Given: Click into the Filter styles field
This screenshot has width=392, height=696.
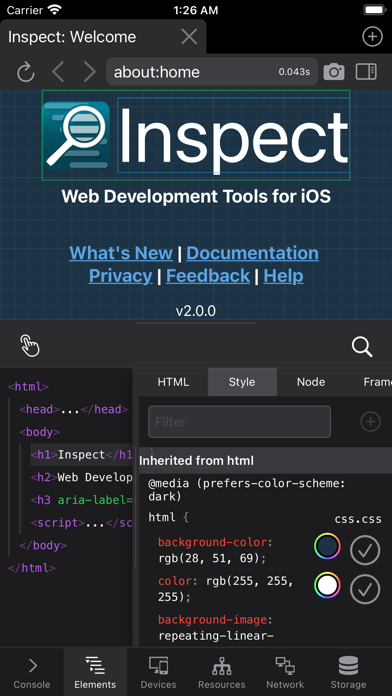Looking at the screenshot, I should 239,421.
